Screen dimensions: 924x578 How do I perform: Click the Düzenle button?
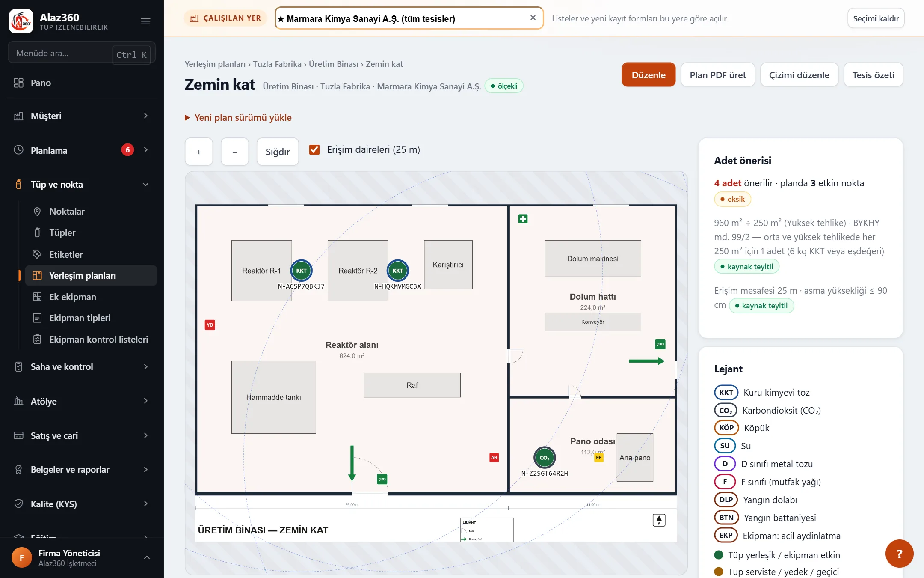649,75
